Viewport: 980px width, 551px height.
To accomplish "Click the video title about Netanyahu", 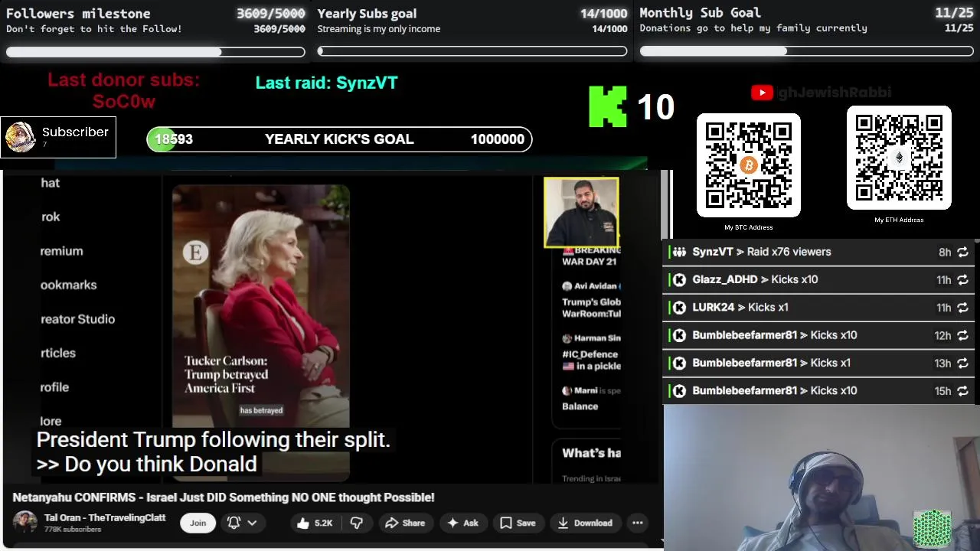I will pos(224,497).
